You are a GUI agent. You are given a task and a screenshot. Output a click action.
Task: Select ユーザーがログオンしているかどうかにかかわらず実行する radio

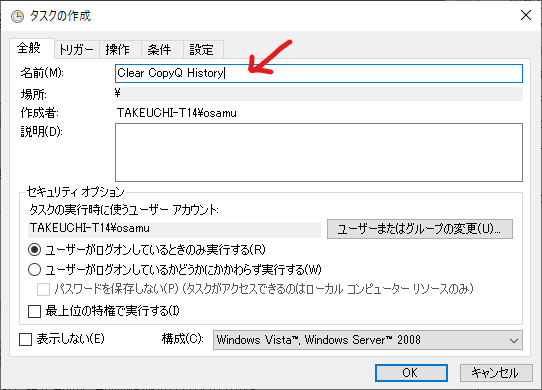35,270
